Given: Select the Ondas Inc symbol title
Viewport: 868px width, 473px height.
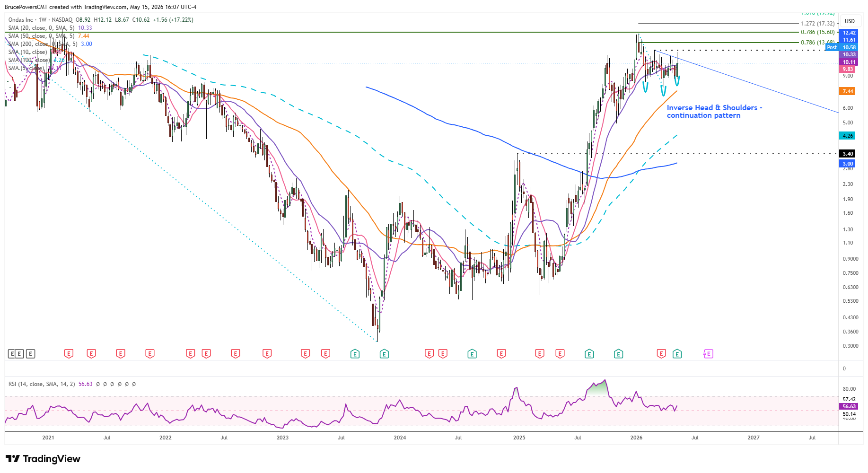Looking at the screenshot, I should pyautogui.click(x=21, y=20).
